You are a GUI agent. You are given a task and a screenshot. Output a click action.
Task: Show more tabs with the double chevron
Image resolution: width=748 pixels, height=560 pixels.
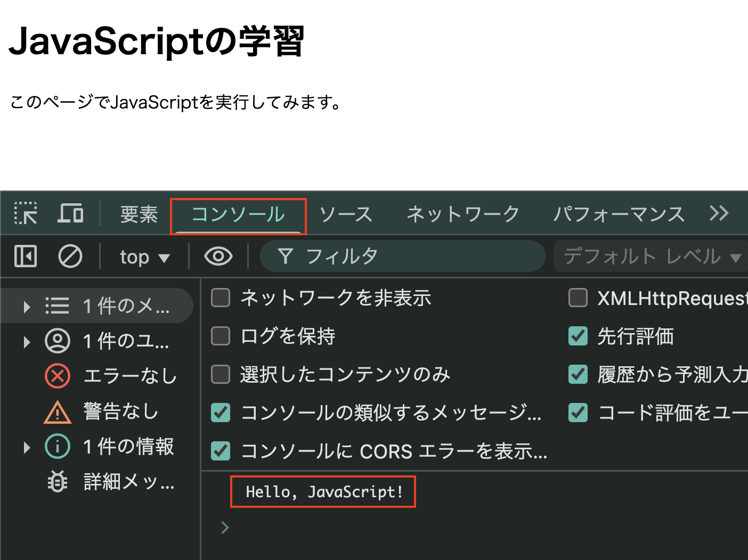coord(719,213)
